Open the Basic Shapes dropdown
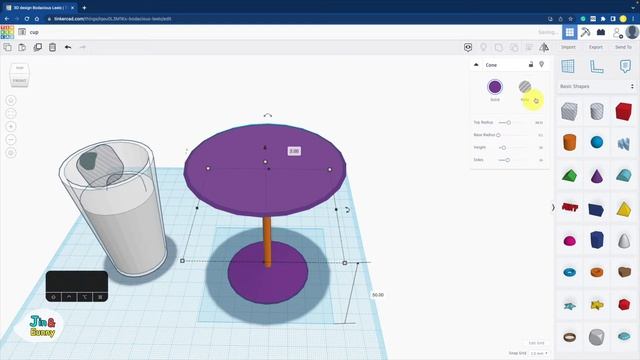 click(596, 87)
